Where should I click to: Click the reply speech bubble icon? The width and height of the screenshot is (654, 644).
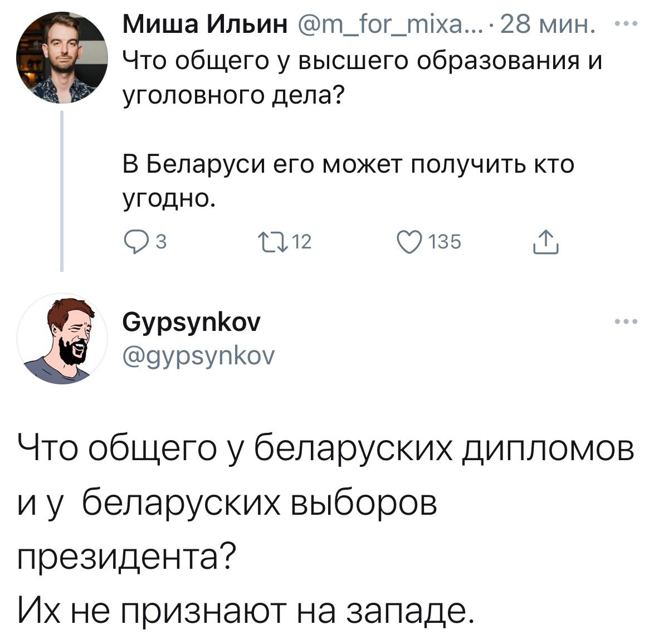click(134, 242)
